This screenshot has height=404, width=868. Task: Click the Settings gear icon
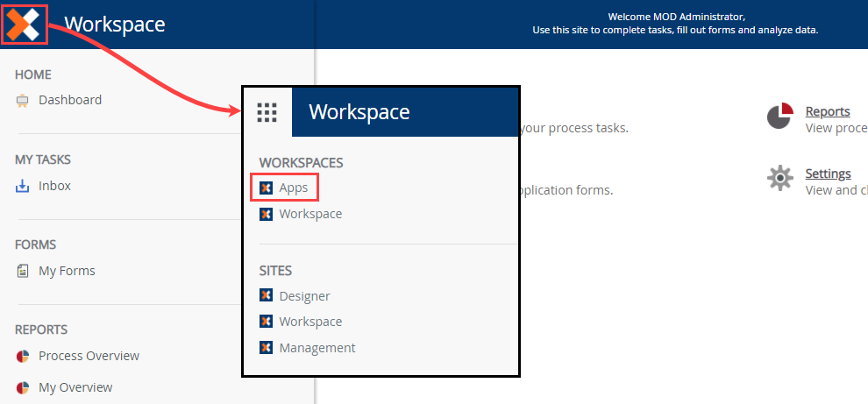tap(779, 178)
